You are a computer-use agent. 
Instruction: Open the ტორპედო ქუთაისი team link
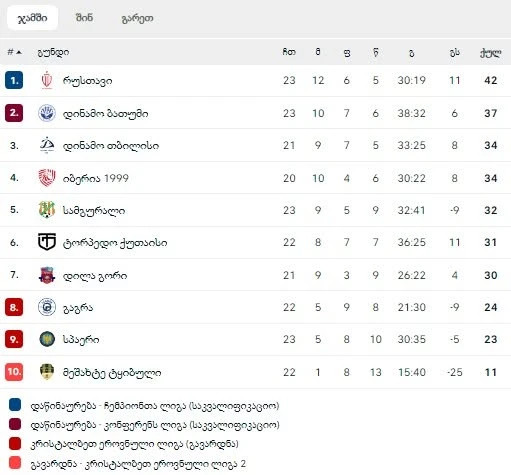coord(115,243)
